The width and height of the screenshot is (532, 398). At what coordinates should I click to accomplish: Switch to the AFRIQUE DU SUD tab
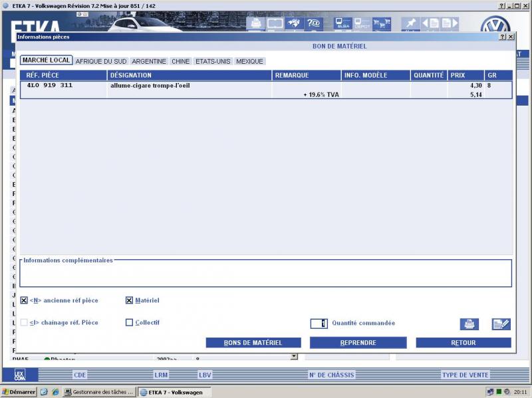101,61
